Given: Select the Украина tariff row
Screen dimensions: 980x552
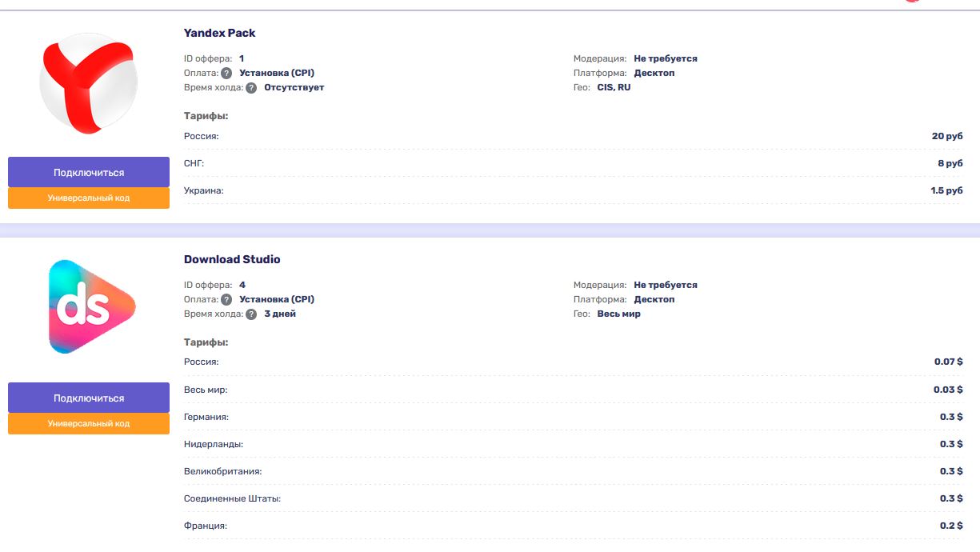Looking at the screenshot, I should [573, 190].
